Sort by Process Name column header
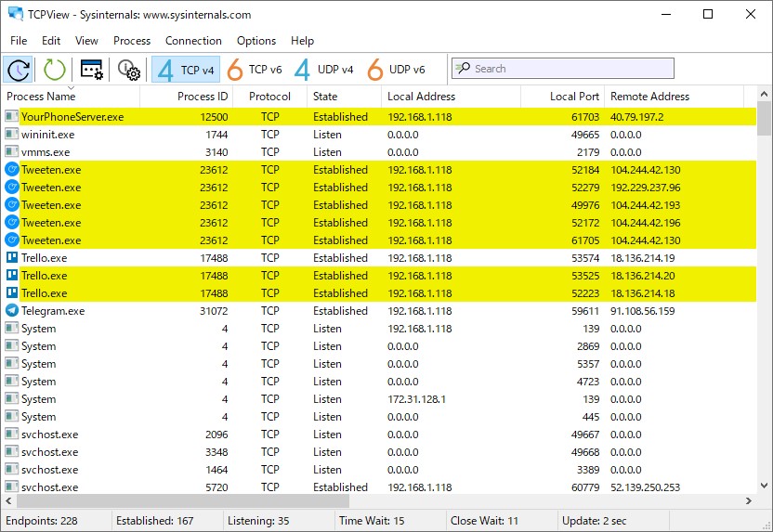The height and width of the screenshot is (532, 773). pos(71,97)
